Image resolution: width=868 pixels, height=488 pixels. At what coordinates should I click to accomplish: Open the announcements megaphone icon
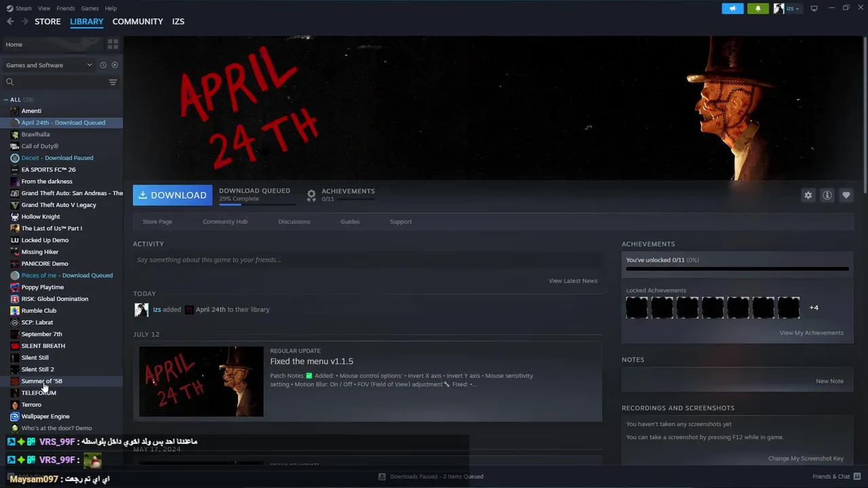pyautogui.click(x=732, y=8)
